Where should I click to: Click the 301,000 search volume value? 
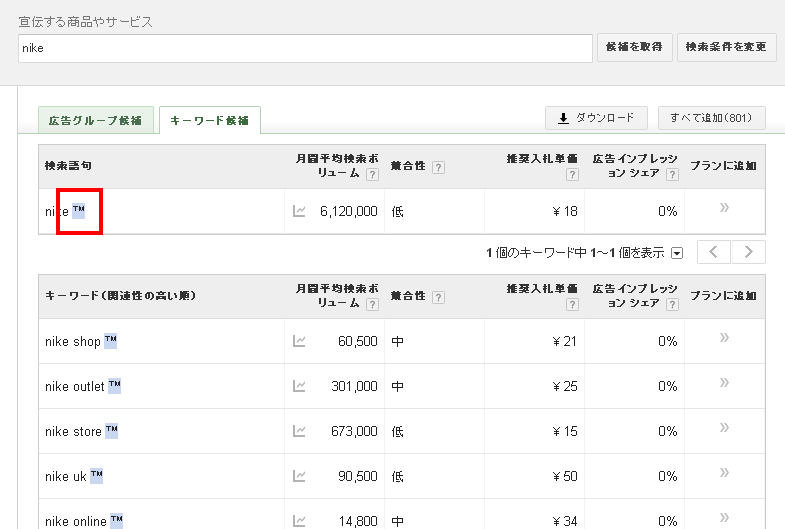[x=354, y=387]
